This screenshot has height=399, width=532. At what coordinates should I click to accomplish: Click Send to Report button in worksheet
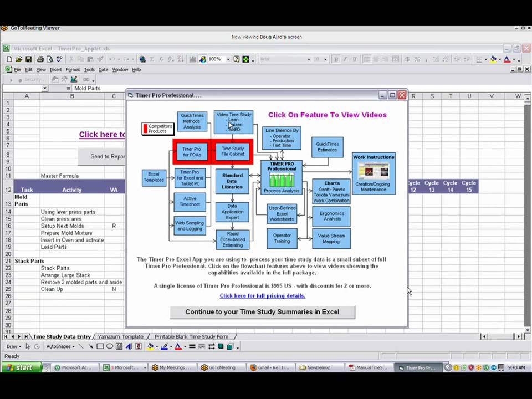click(102, 156)
